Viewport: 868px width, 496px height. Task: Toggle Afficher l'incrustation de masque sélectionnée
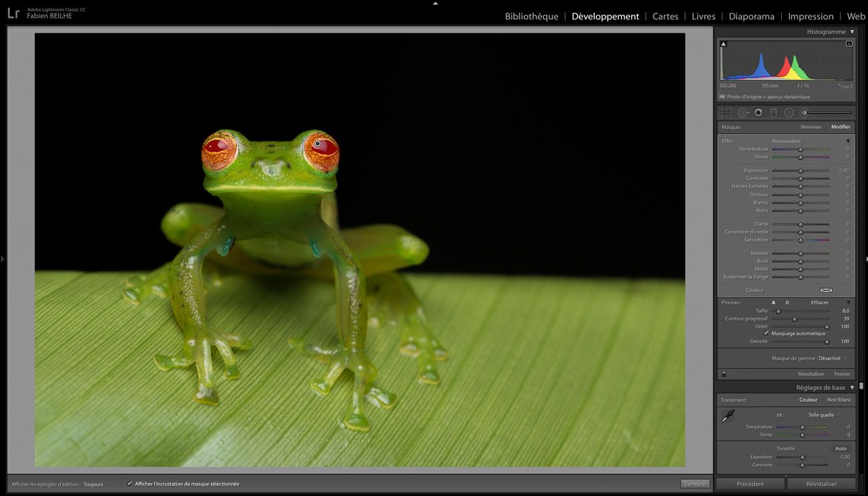(x=130, y=484)
